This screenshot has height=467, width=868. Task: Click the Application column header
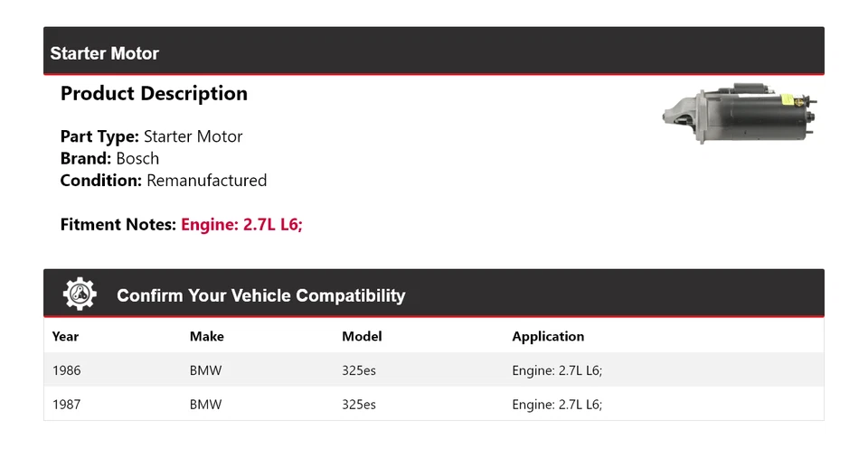(548, 336)
